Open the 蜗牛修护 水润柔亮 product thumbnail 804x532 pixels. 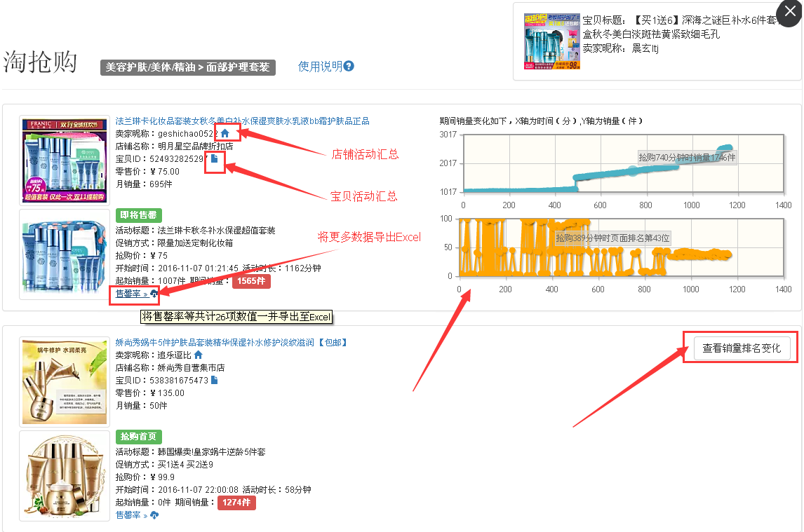pyautogui.click(x=65, y=381)
